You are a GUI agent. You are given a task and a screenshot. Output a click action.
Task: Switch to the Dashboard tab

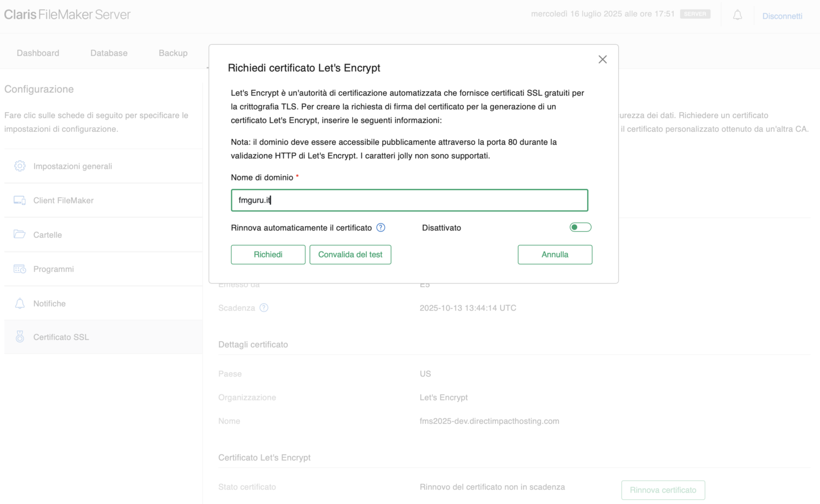click(38, 53)
